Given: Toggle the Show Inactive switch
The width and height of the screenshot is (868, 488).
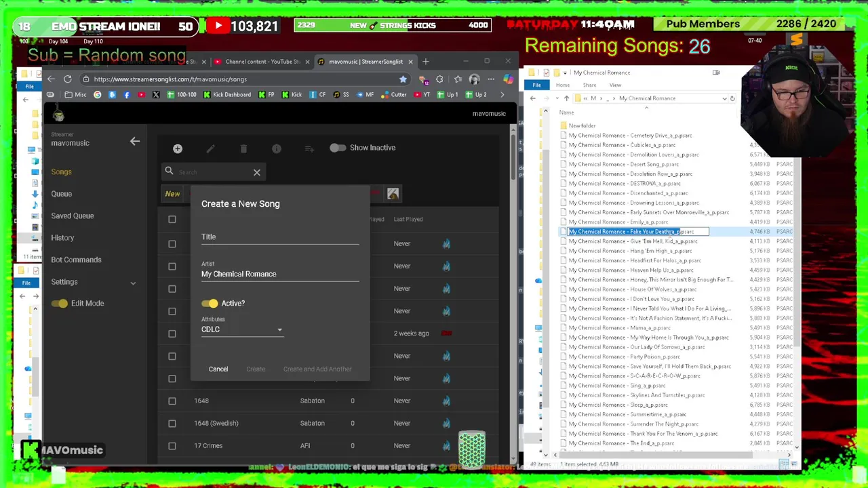Looking at the screenshot, I should 338,148.
